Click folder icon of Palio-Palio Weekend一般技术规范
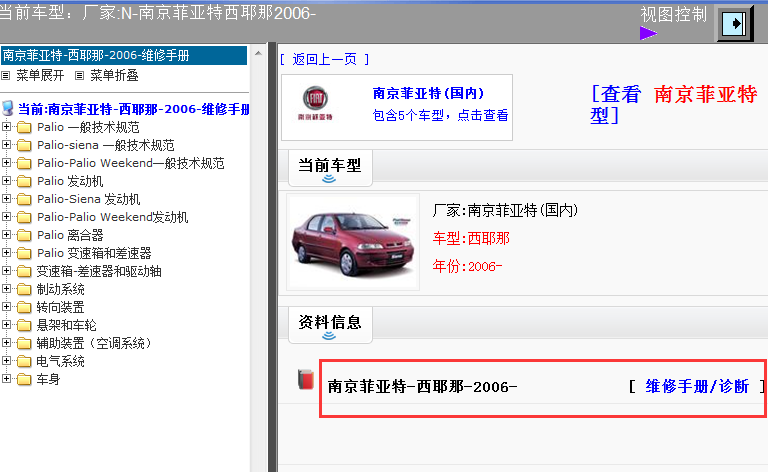 (x=24, y=164)
